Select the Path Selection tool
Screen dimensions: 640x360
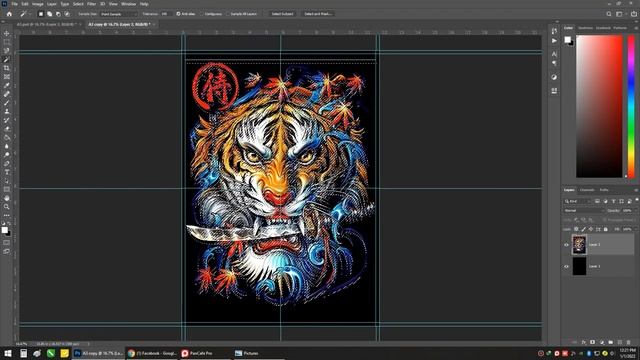(x=7, y=180)
